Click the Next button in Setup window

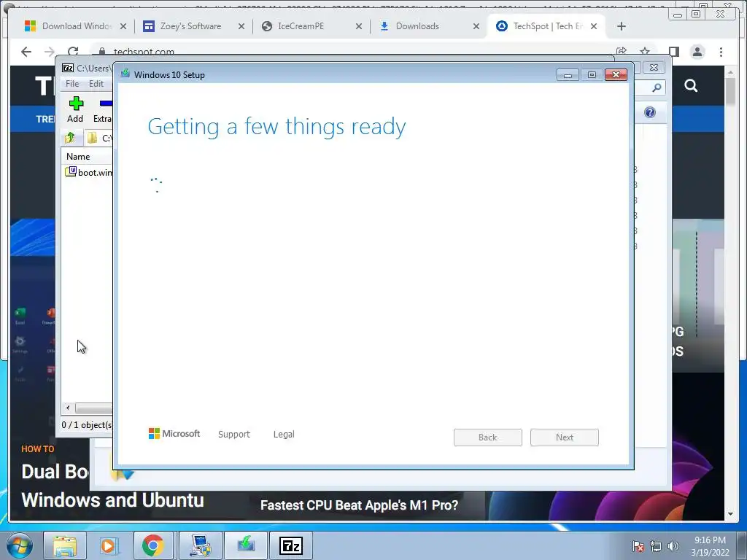pyautogui.click(x=565, y=437)
